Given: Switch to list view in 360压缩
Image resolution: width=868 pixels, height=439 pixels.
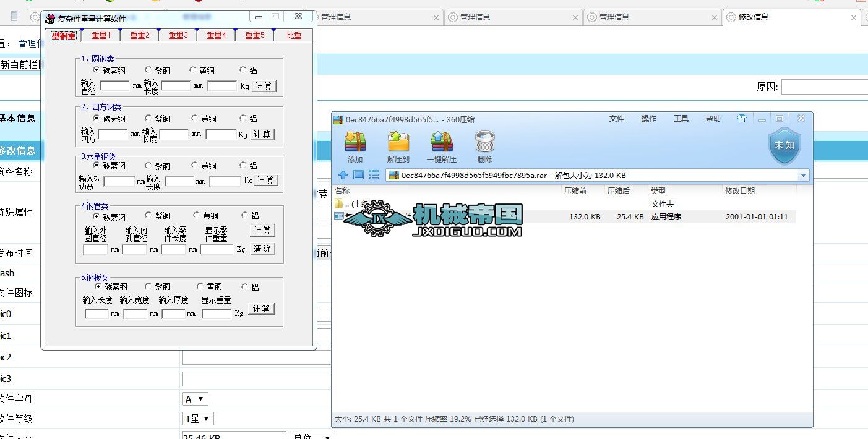Looking at the screenshot, I should click(x=374, y=175).
